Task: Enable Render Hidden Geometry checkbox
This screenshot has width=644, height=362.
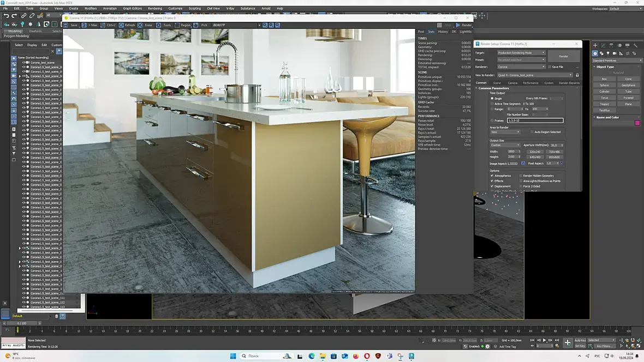Action: tap(521, 176)
